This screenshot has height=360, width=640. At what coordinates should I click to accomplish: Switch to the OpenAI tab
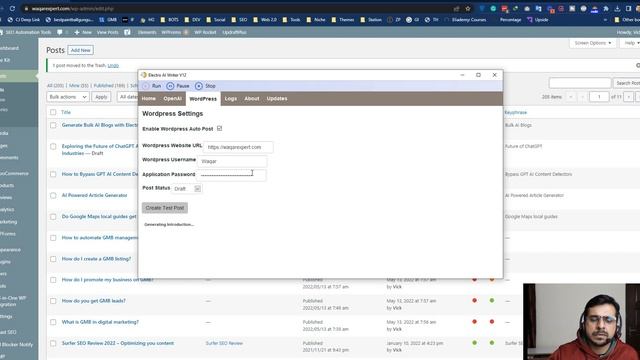coord(172,98)
